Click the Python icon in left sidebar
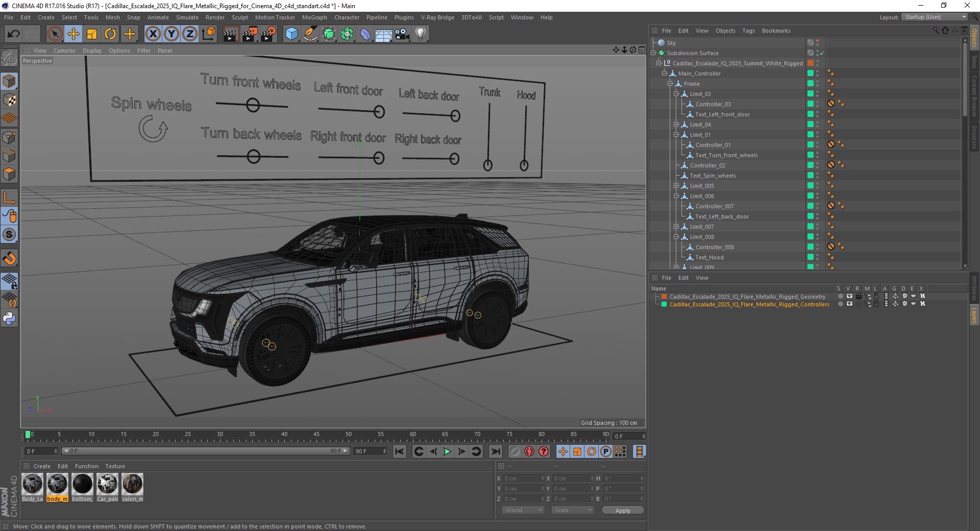 [x=9, y=319]
